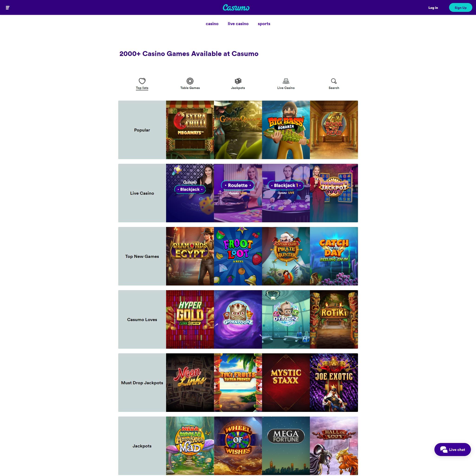
Task: Open the Casumo Roulette live table
Action: click(238, 193)
